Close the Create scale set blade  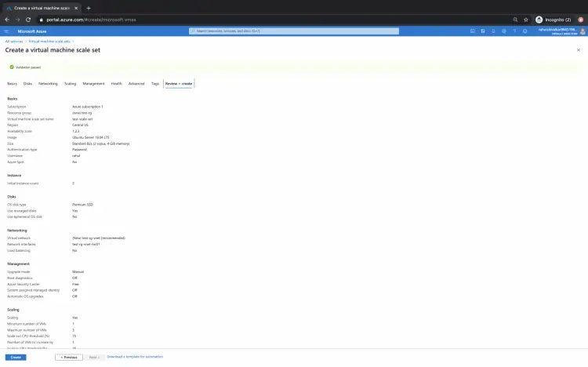coord(578,49)
